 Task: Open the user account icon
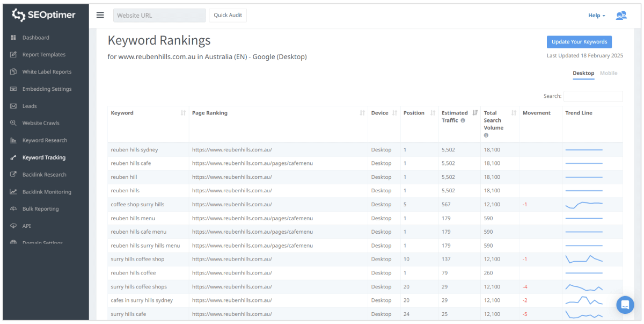tap(621, 15)
